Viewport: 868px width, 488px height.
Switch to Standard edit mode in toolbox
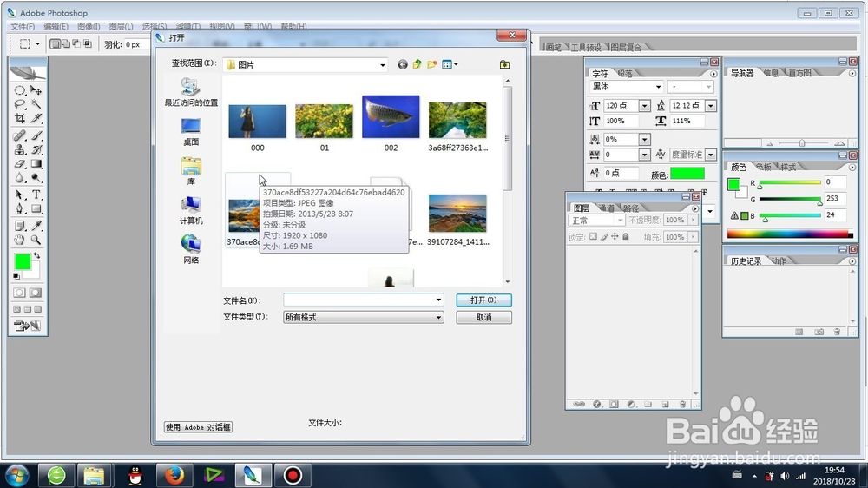click(19, 293)
